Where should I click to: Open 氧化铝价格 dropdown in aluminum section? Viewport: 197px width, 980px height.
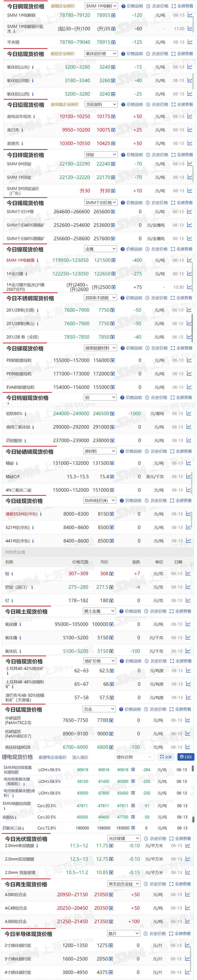(x=101, y=54)
